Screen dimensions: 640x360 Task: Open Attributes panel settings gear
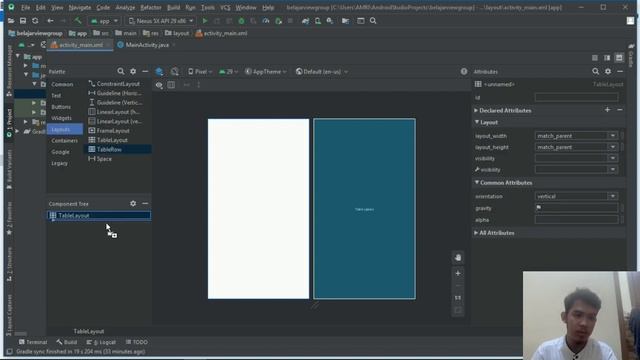click(x=608, y=71)
